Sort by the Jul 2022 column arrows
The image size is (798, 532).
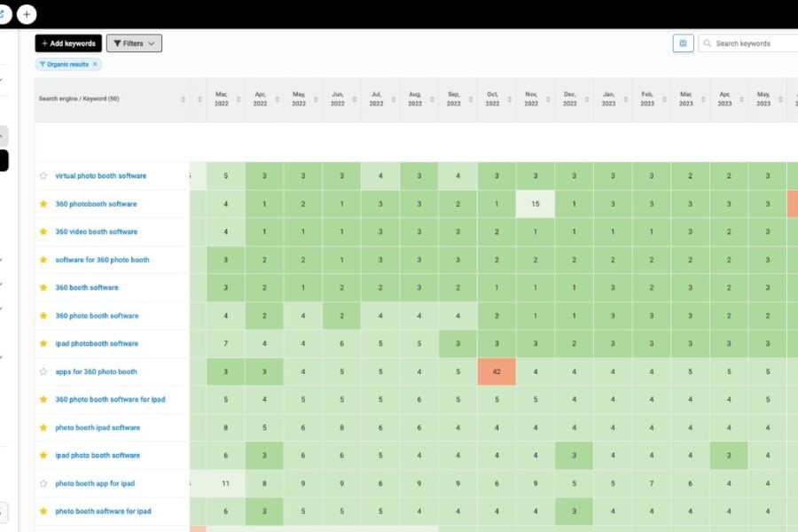coord(392,99)
